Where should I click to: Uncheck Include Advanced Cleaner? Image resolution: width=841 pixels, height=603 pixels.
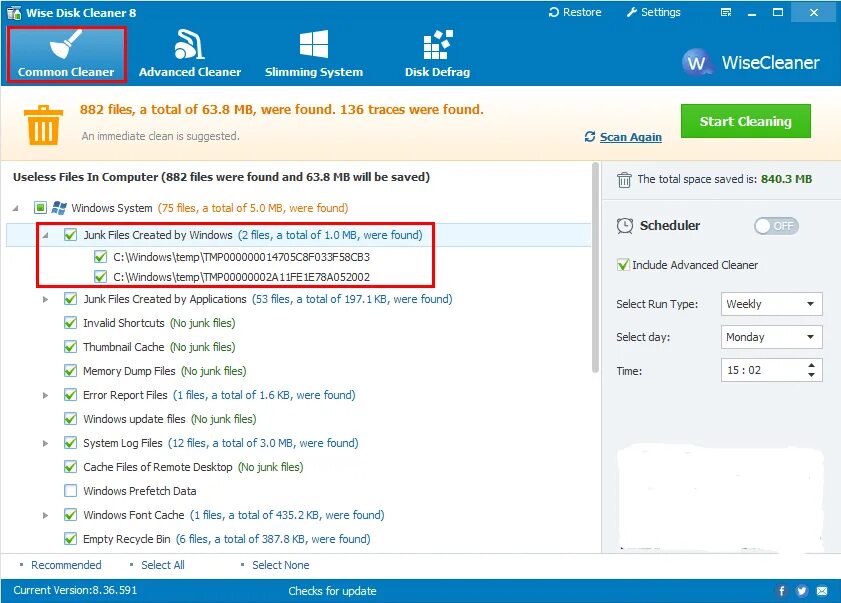pyautogui.click(x=623, y=264)
